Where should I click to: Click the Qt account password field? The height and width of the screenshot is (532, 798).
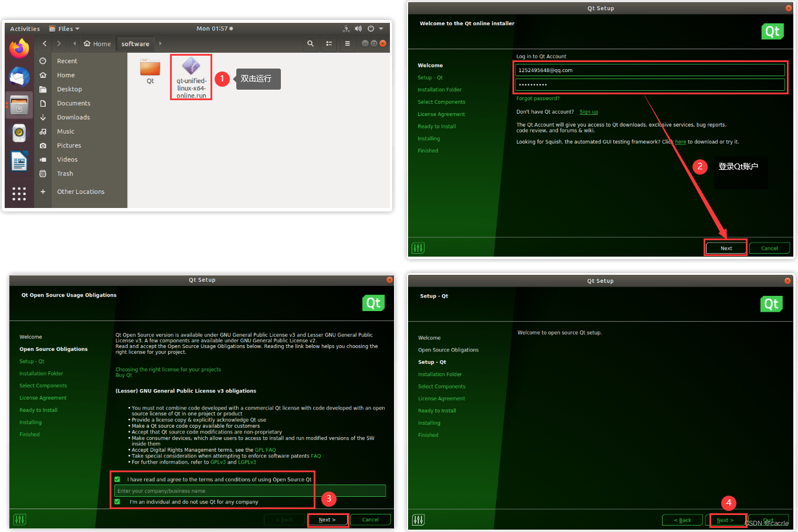point(650,84)
